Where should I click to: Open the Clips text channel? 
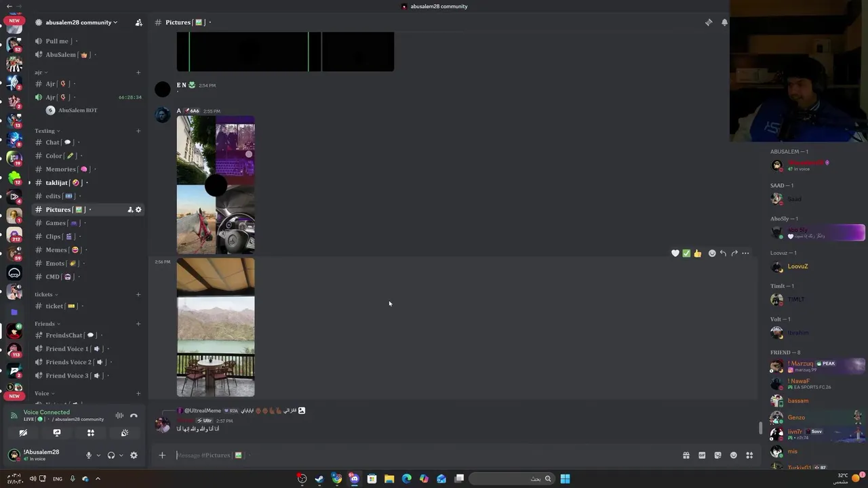(87, 237)
